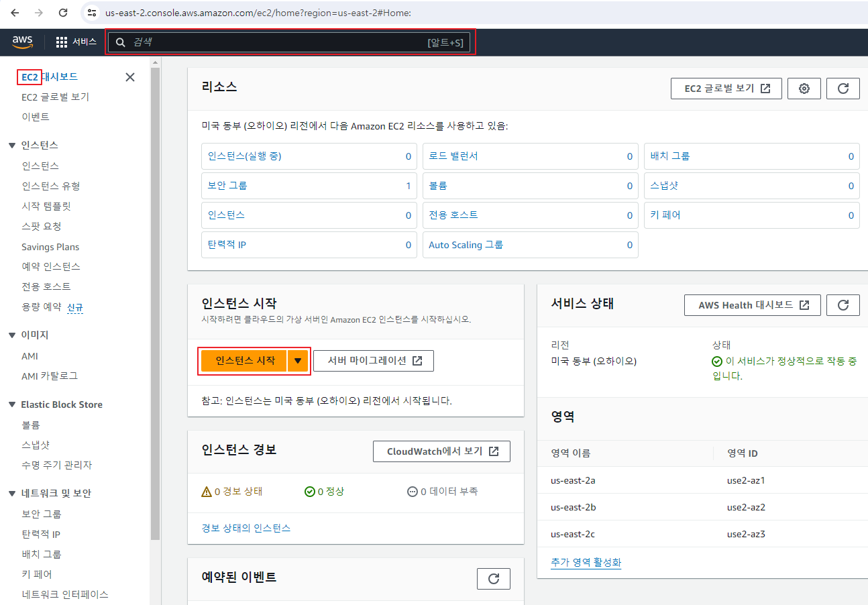
Task: Open 스팟 요청 in sidebar
Action: 41,226
